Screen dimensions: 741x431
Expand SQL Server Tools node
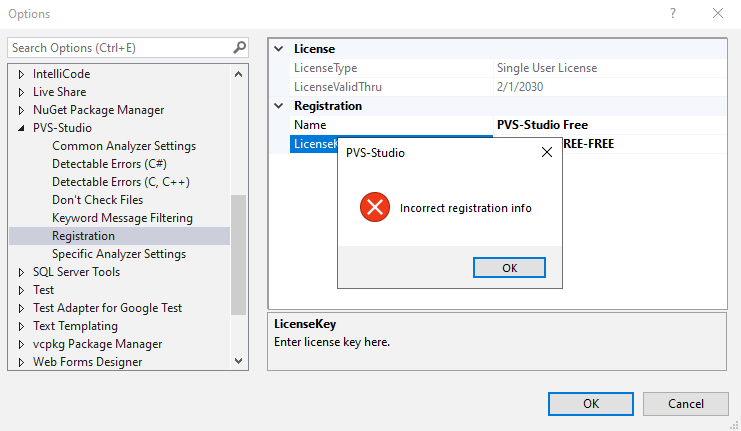22,272
